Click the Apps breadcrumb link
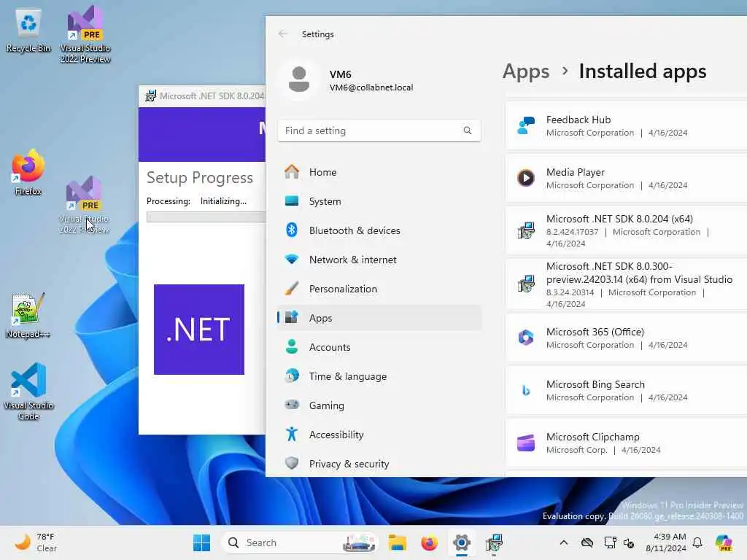The height and width of the screenshot is (560, 747). 526,71
